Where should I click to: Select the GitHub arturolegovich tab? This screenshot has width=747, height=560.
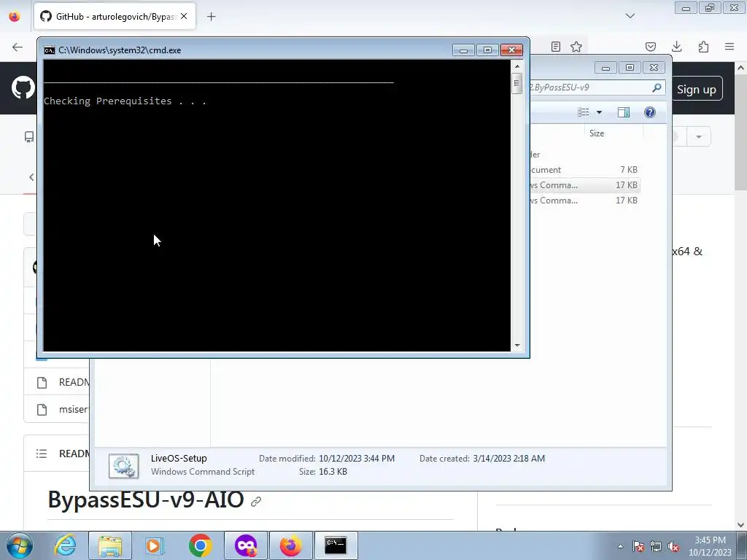point(115,16)
